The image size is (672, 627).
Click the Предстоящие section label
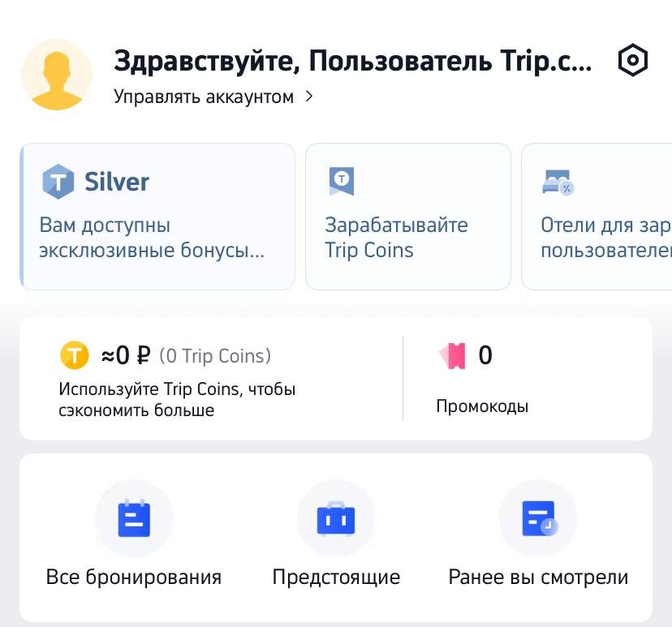[x=336, y=578]
